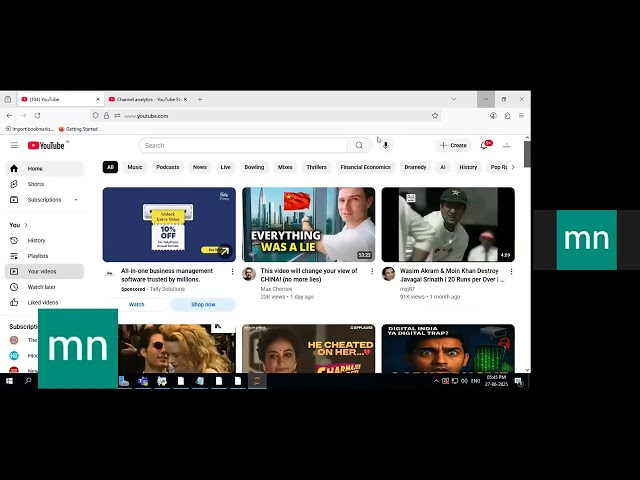Open the YouTube hamburger guide menu
The image size is (640, 480).
point(14,145)
